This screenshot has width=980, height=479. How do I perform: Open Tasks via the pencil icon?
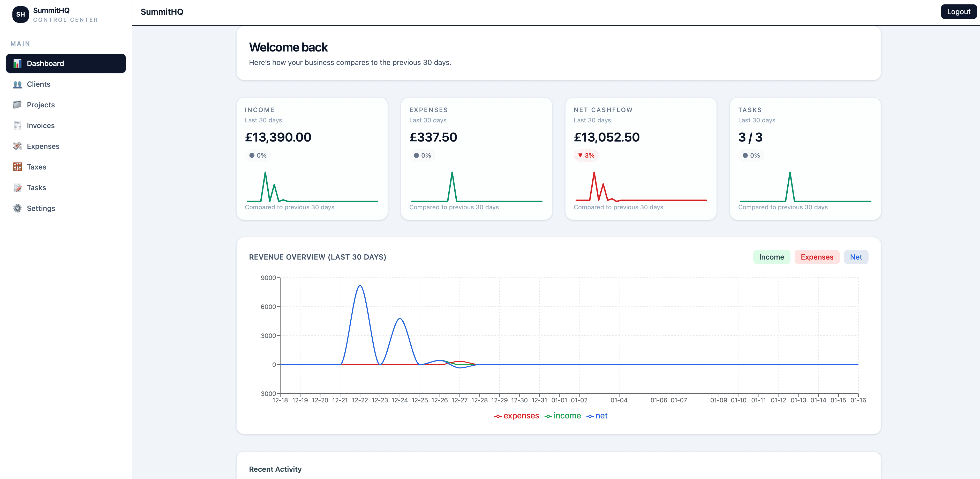(x=18, y=187)
